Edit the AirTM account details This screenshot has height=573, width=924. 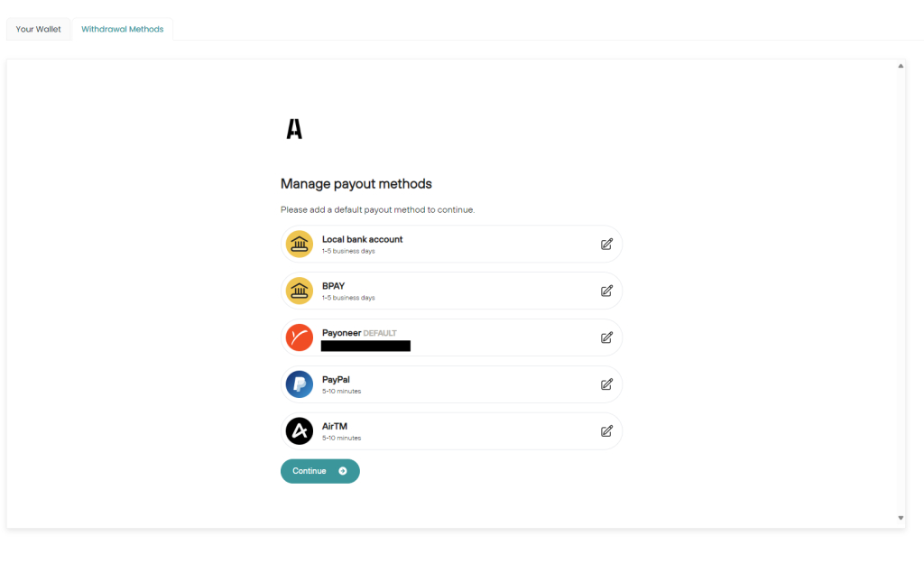point(606,430)
